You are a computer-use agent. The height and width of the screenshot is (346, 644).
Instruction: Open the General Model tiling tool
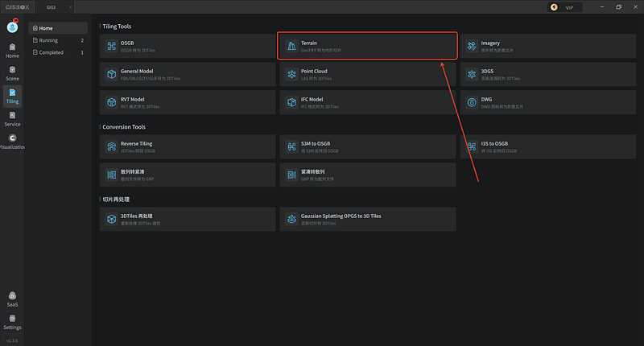pos(188,74)
